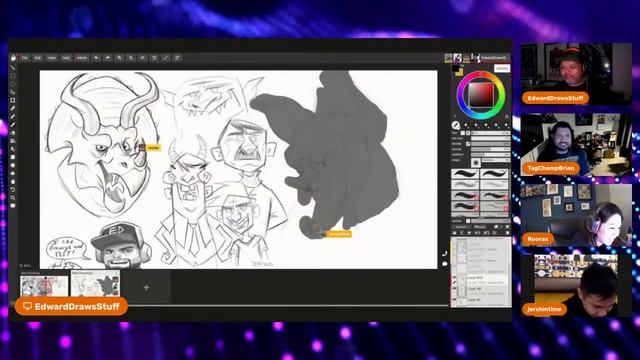Click the first icon in layer tools row
The image size is (640, 360).
click(x=454, y=233)
